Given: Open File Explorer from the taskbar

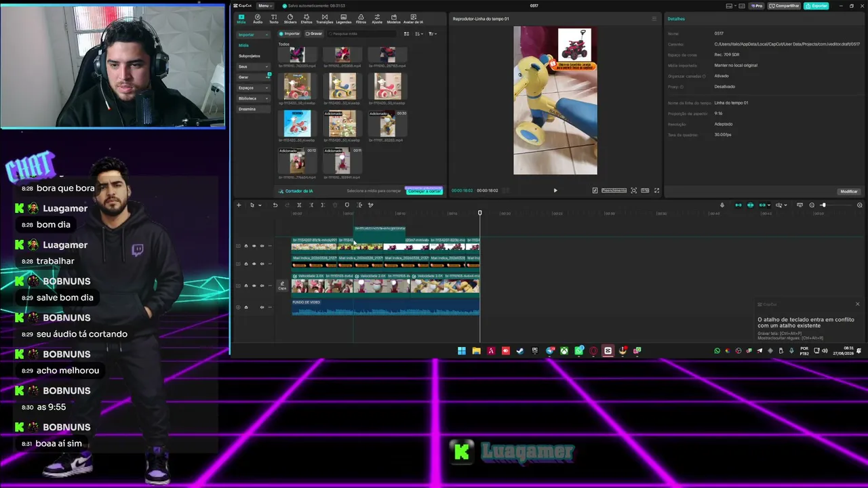Looking at the screenshot, I should pyautogui.click(x=476, y=350).
